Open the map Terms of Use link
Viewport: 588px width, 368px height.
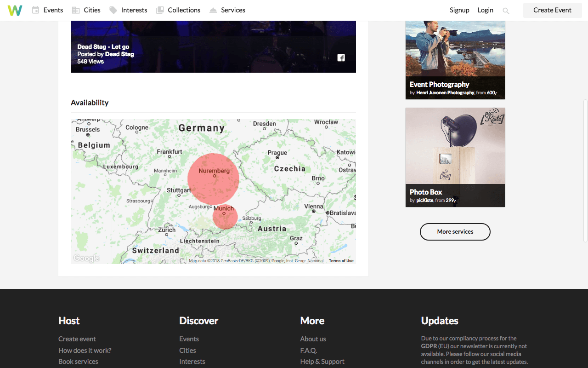[x=341, y=261]
